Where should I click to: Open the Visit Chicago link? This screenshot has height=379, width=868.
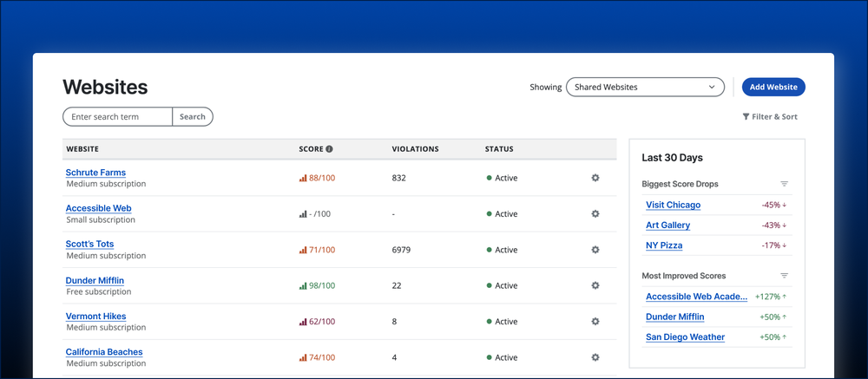pyautogui.click(x=674, y=205)
